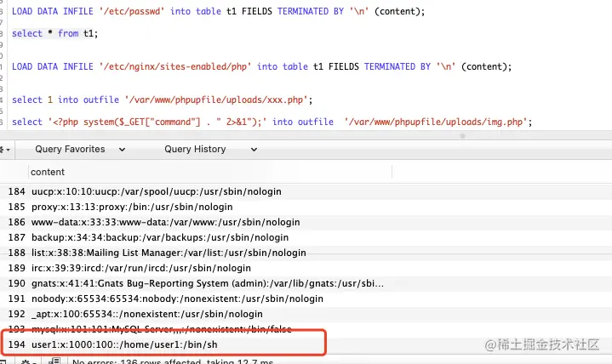
Task: Click the LOAD DATA INFILE '/etc/passwd' query line
Action: click(x=218, y=11)
